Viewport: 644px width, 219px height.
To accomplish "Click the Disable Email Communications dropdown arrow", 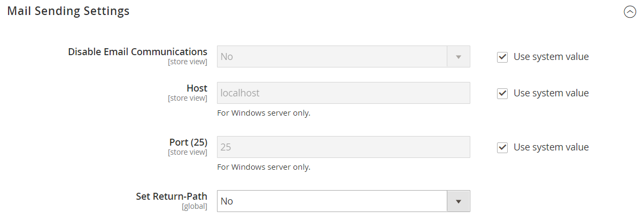I will [458, 57].
